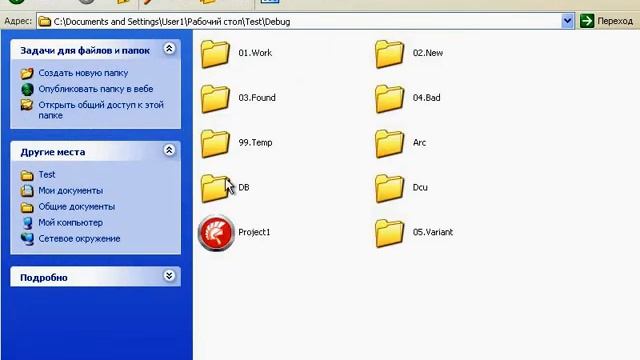Click the 04.Bad name label
Image resolution: width=640 pixels, height=360 pixels.
point(427,98)
